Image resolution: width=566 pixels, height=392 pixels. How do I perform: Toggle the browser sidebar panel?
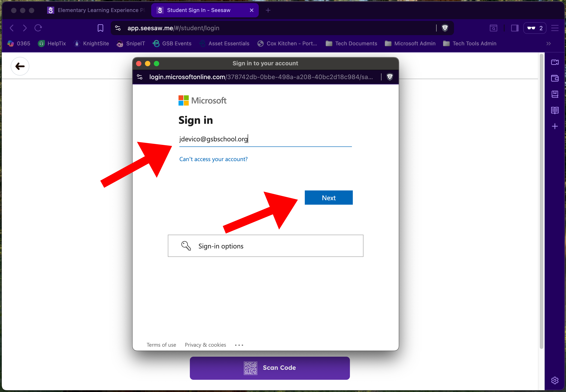tap(515, 28)
